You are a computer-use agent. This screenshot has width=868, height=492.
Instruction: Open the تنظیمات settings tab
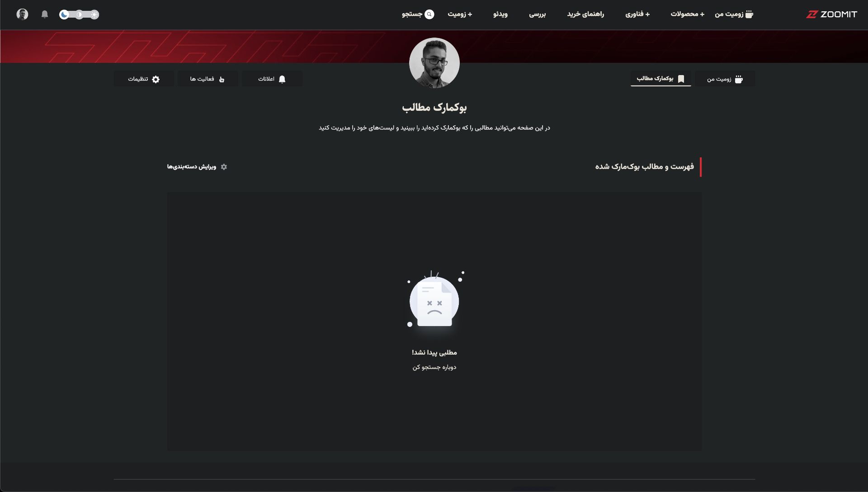coord(144,79)
